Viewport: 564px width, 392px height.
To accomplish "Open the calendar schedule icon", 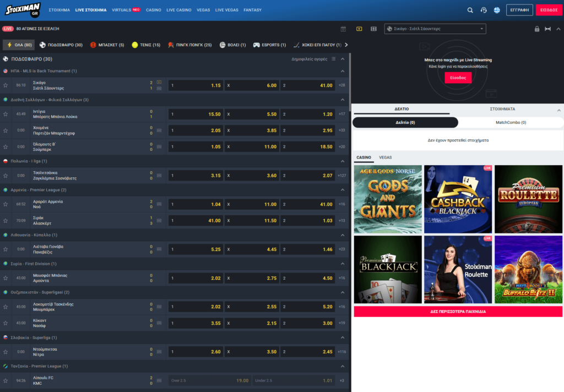I will [343, 29].
